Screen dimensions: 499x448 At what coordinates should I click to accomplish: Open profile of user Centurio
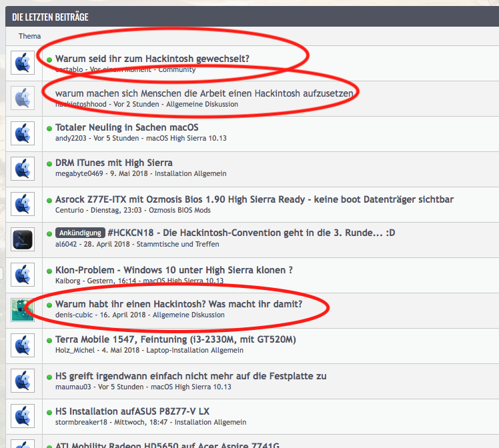click(x=69, y=210)
